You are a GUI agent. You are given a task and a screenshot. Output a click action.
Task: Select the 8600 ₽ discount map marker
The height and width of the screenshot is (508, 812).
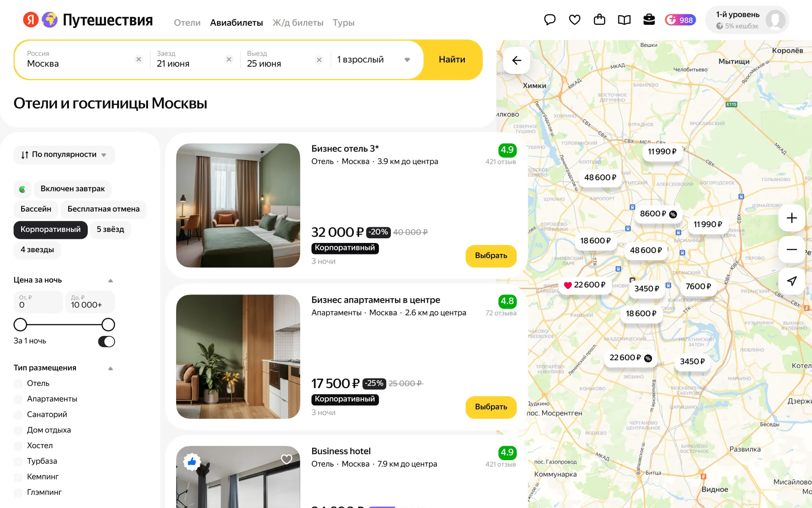(658, 214)
